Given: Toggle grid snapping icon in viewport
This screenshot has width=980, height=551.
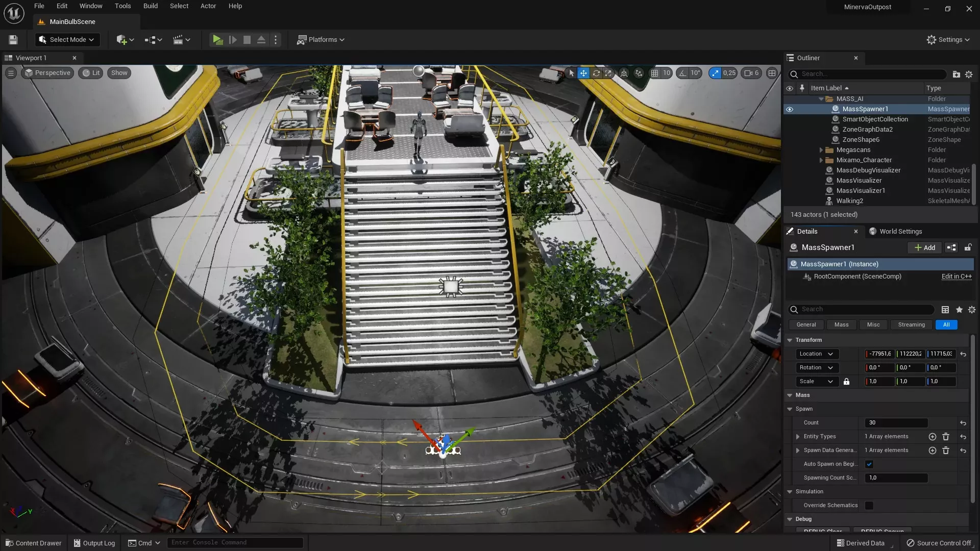Looking at the screenshot, I should (x=654, y=73).
